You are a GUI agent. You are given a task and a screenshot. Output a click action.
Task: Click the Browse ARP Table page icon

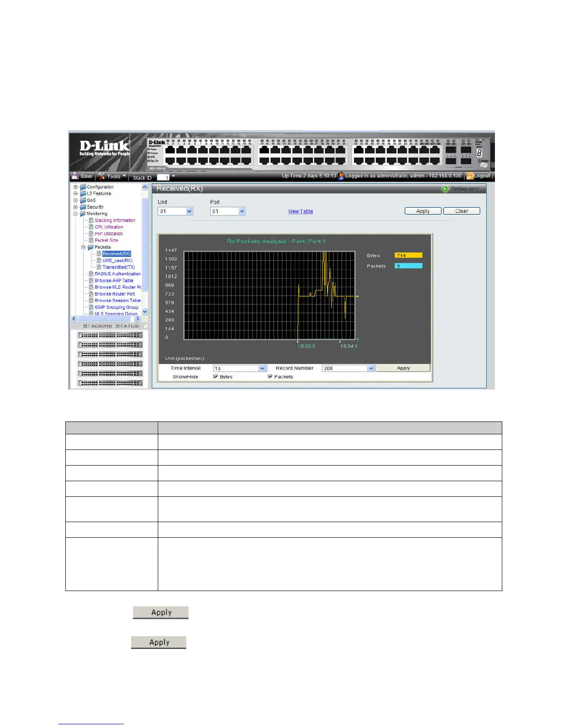(91, 280)
